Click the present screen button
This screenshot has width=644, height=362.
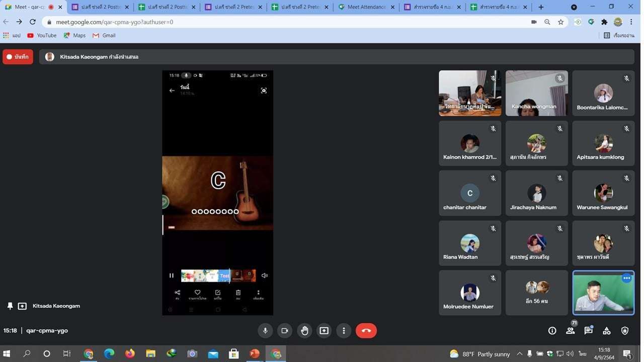324,330
